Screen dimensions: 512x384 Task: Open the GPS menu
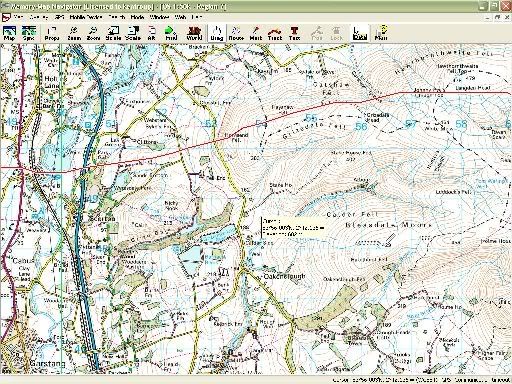[59, 17]
